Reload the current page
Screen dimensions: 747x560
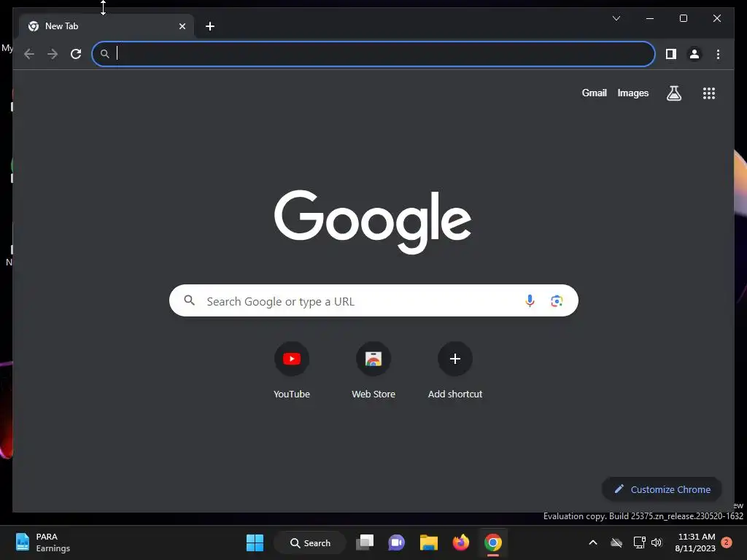76,54
